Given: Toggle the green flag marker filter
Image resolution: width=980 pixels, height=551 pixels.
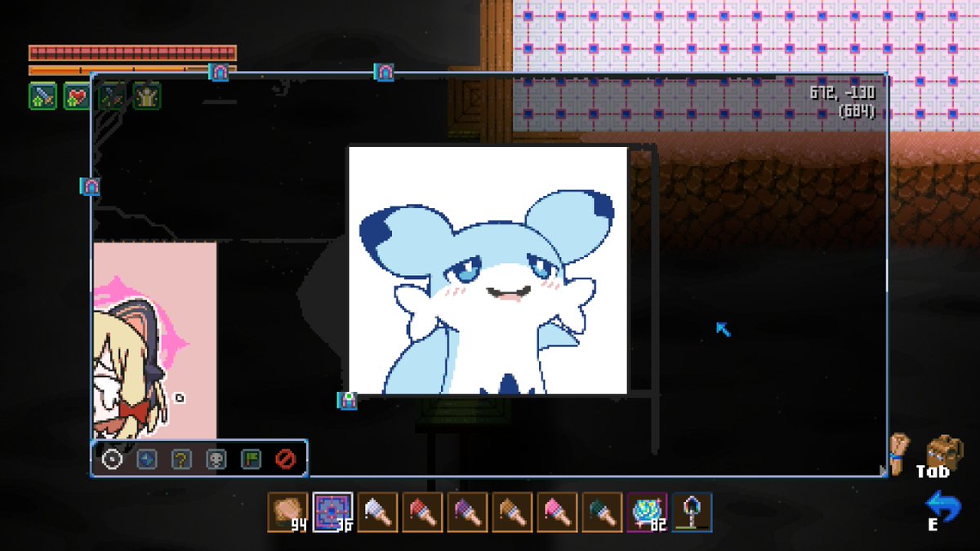Looking at the screenshot, I should click(251, 460).
